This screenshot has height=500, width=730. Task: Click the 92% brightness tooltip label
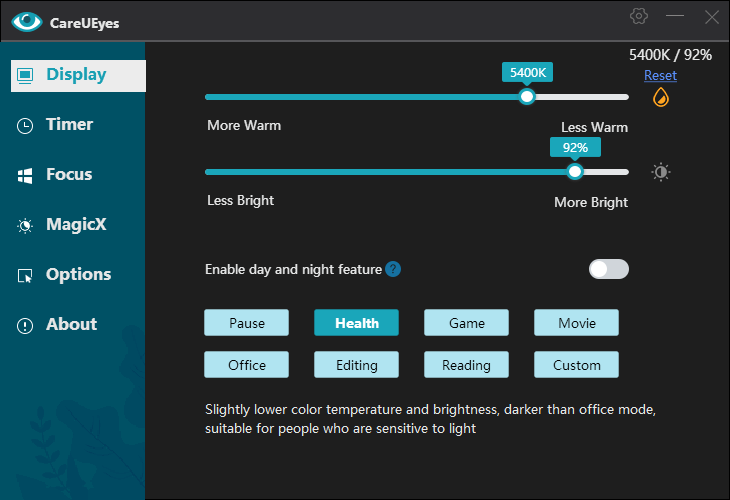pyautogui.click(x=575, y=148)
